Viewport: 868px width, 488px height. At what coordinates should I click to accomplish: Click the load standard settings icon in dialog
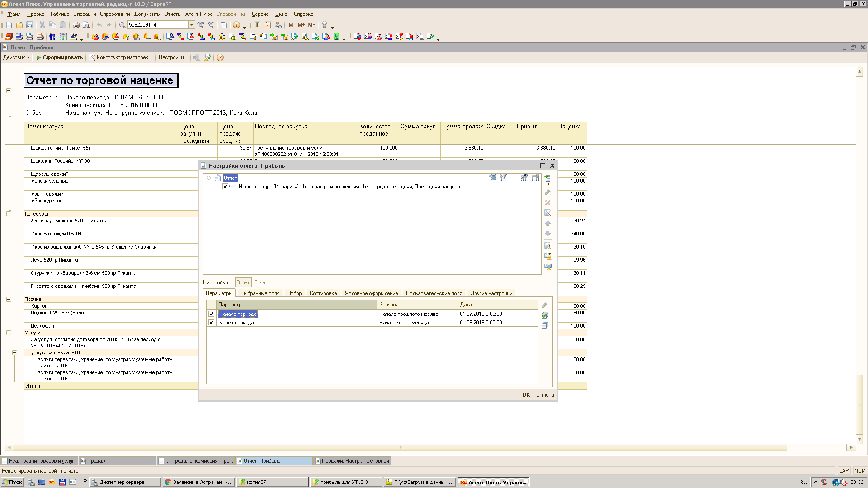pos(547,246)
